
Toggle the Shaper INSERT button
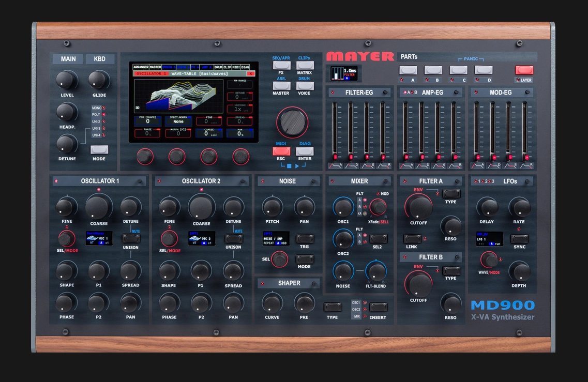coord(378,308)
